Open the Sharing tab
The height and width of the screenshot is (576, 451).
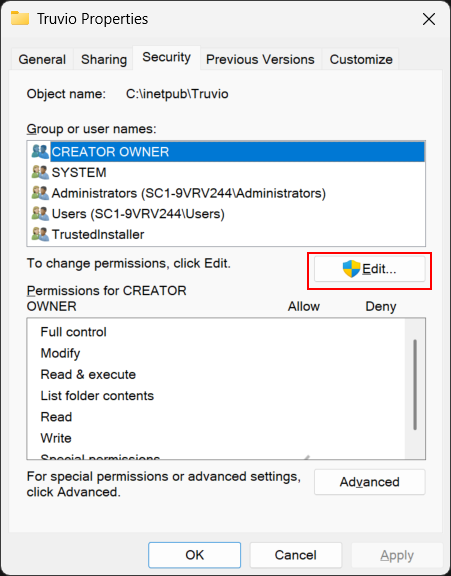[x=104, y=59]
